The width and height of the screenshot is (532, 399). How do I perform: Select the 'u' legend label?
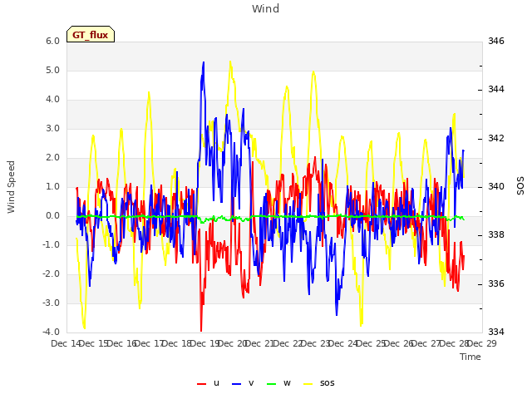pos(216,383)
